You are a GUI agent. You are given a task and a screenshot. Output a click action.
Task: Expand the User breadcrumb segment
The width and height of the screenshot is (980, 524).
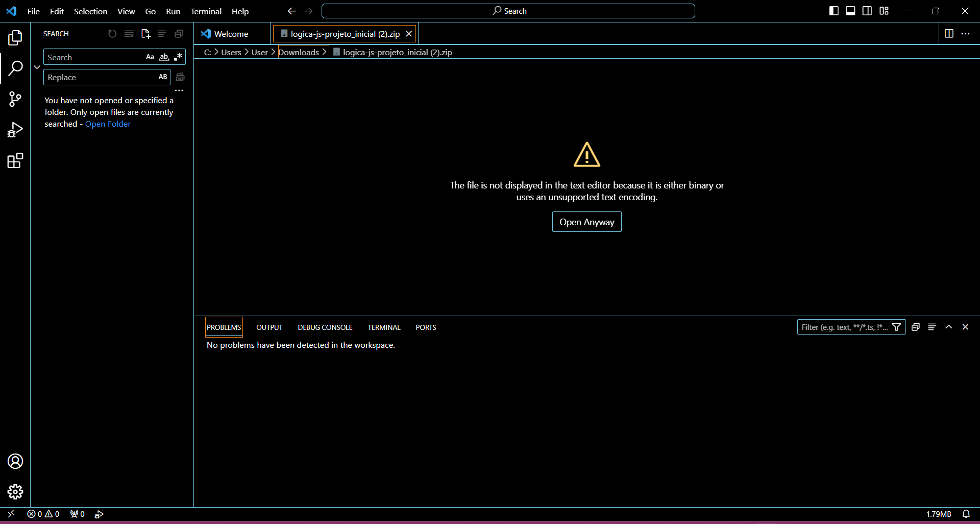pyautogui.click(x=259, y=52)
